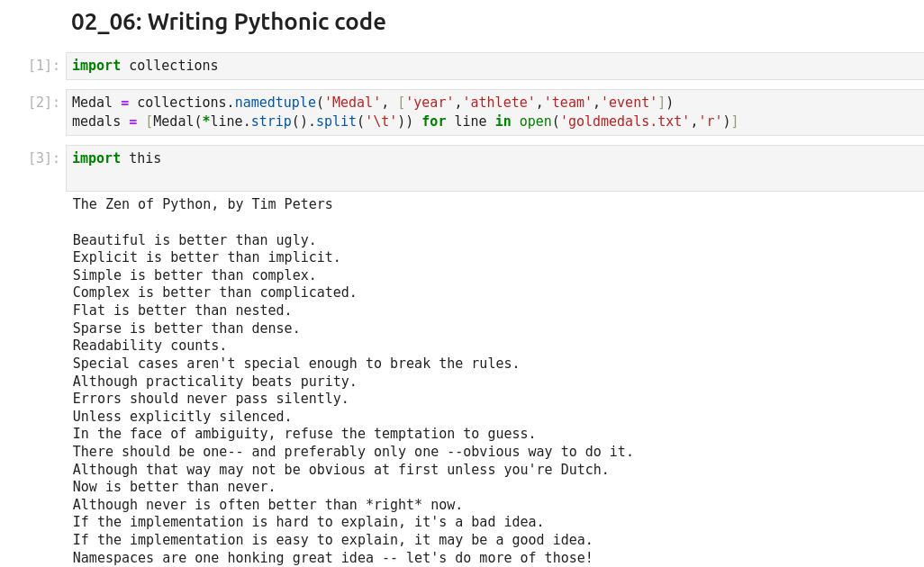Click the 'Namespaces are one honking great idea' line

[332, 558]
